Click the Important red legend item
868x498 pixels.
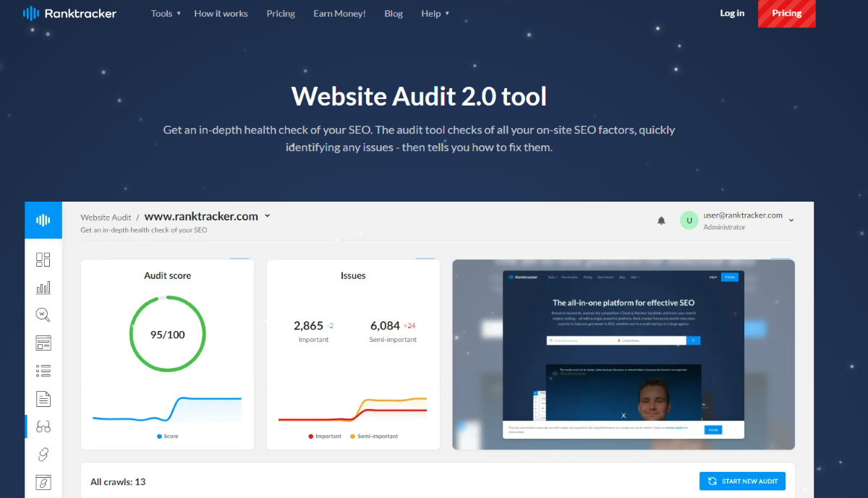click(x=325, y=437)
